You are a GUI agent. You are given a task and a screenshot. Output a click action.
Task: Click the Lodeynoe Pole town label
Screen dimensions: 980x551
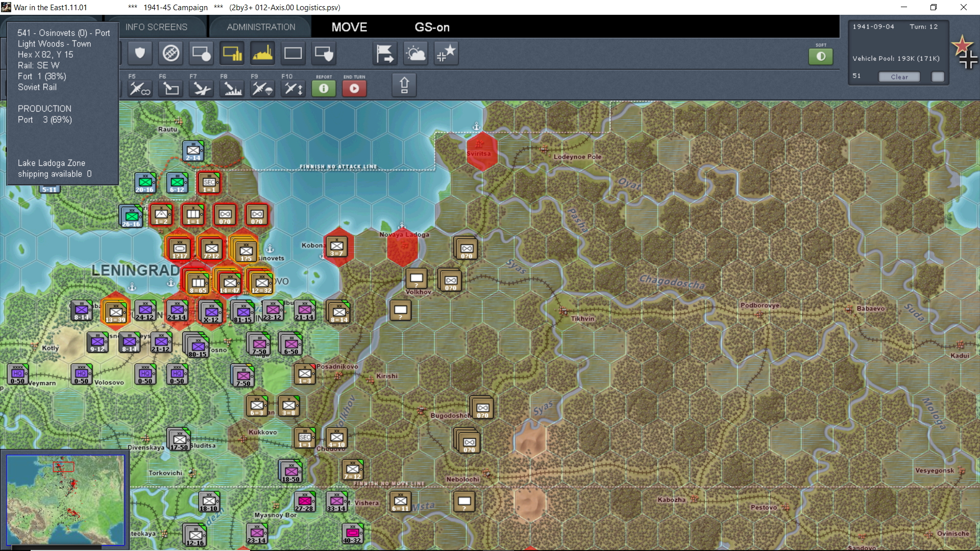click(578, 157)
